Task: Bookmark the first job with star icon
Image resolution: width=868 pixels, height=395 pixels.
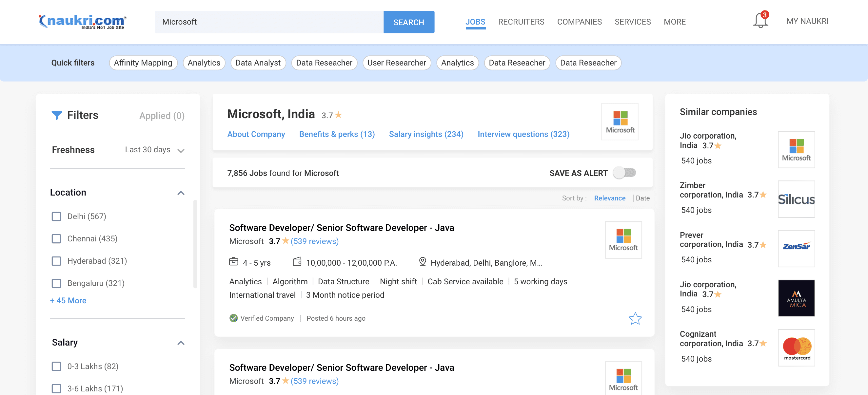Action: pos(635,318)
